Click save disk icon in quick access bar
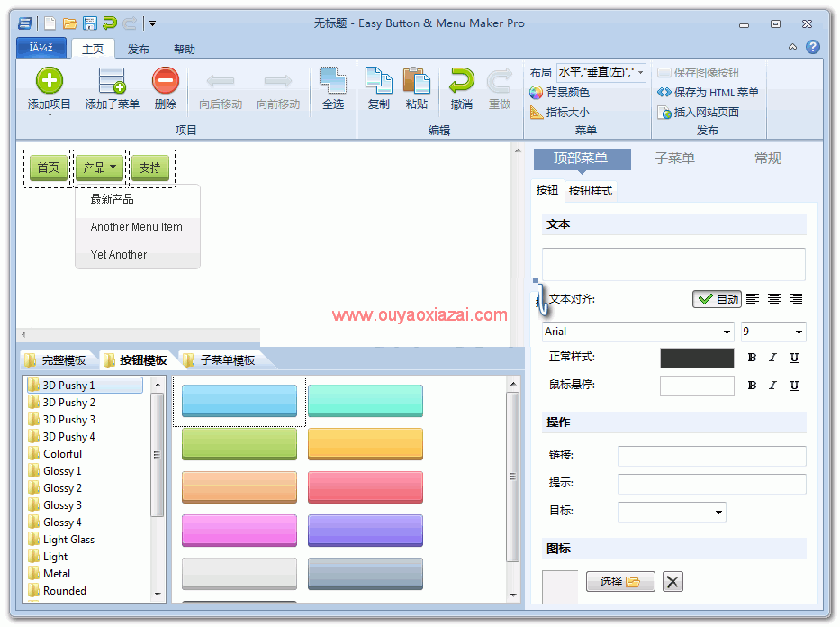 [90, 23]
